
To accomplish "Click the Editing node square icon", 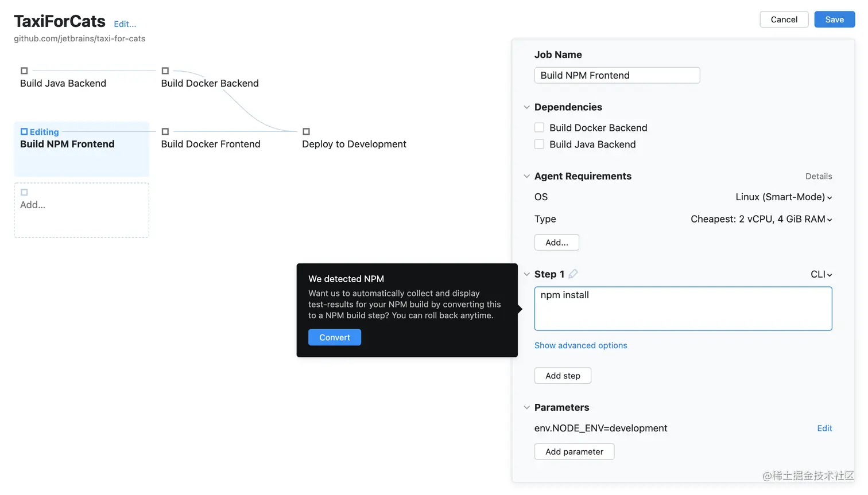I will (24, 132).
